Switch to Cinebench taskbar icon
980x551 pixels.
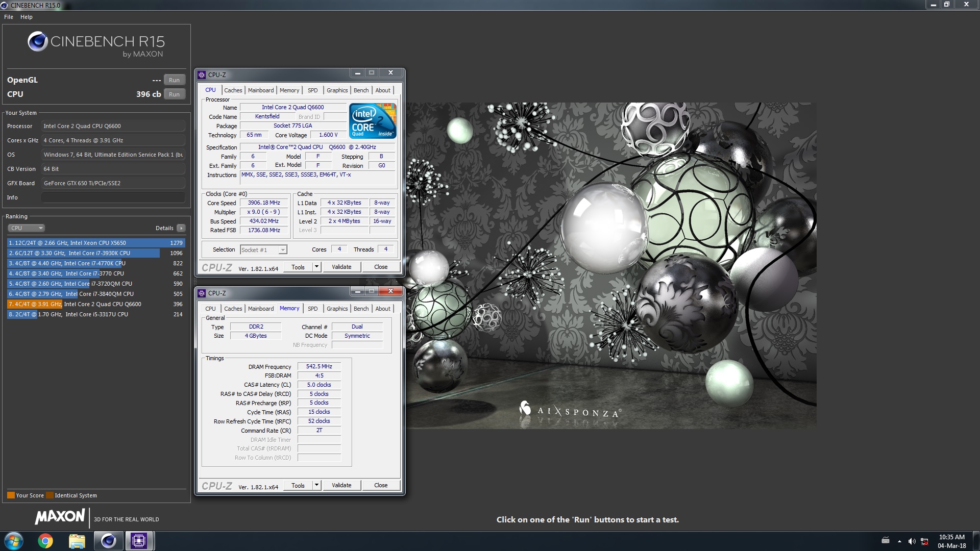108,541
